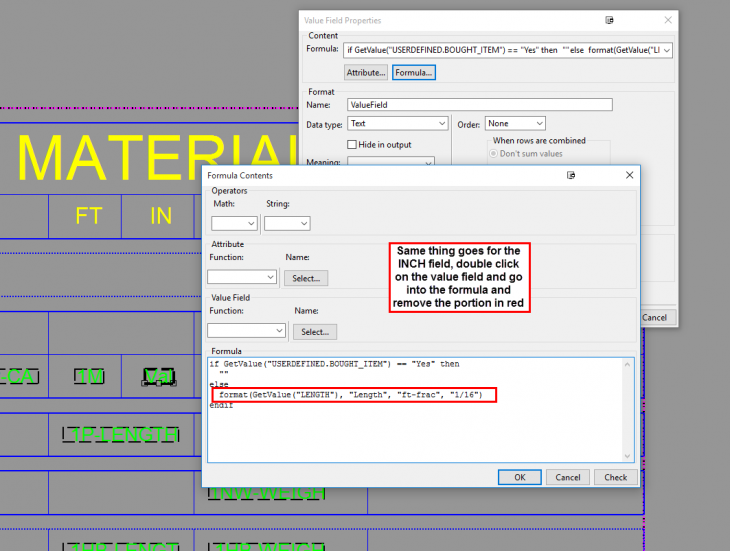Image resolution: width=730 pixels, height=551 pixels.
Task: Click the Formula Contents dialog pin icon
Action: point(571,175)
